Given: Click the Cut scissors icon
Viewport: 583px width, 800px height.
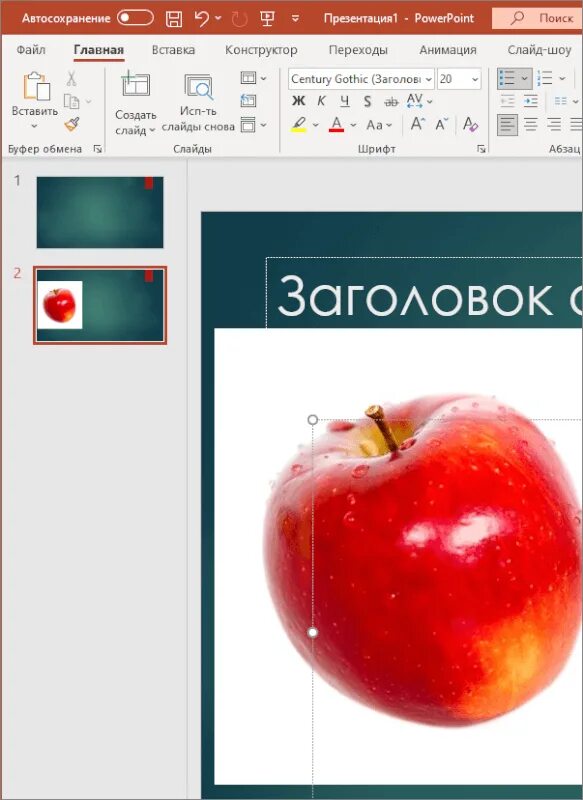Looking at the screenshot, I should [x=71, y=78].
